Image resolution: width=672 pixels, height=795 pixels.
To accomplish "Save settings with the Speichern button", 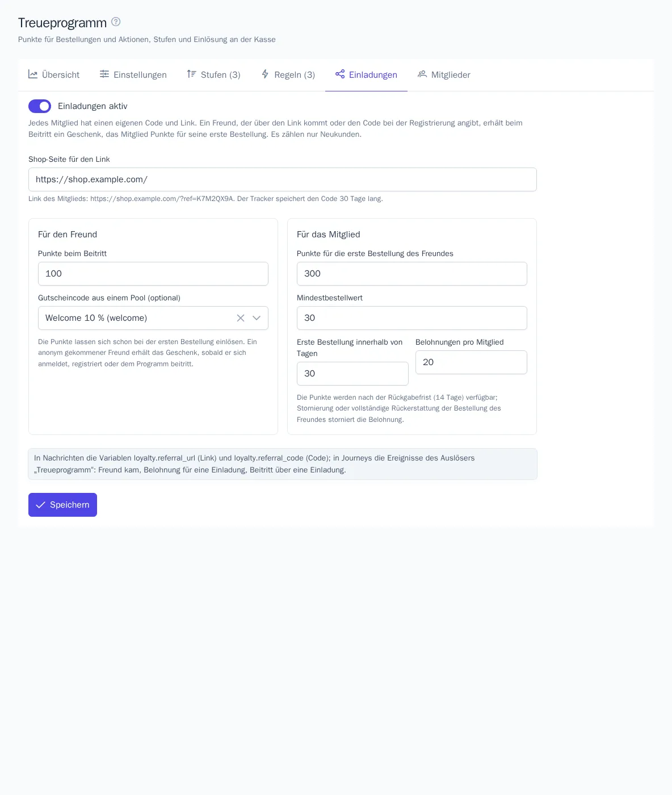I will 62,505.
